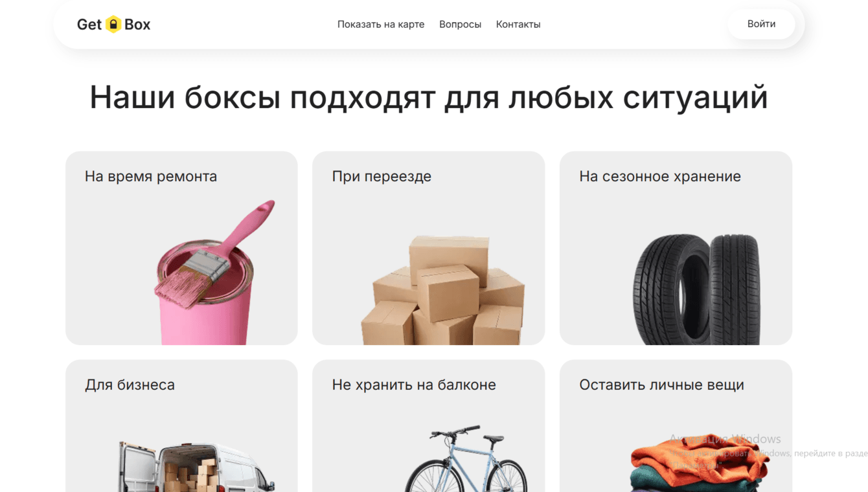Click the Наши боксы подходят heading
The image size is (868, 492).
tap(429, 97)
